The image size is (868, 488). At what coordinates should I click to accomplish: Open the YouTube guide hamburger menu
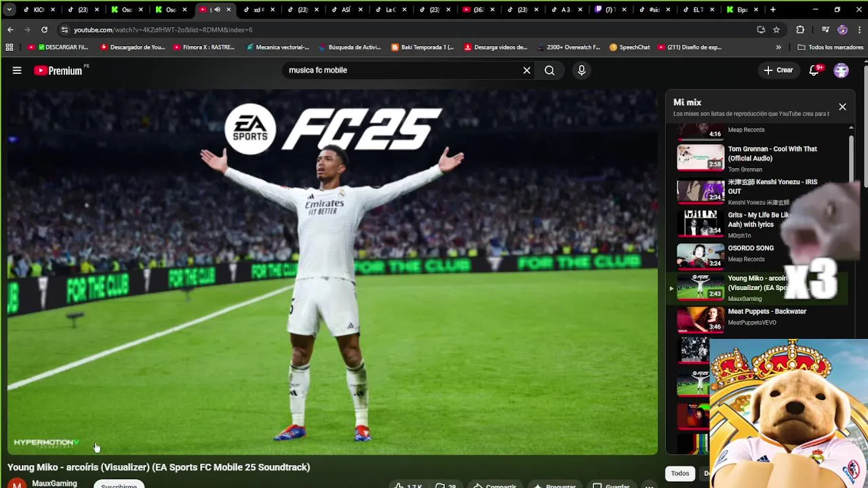pyautogui.click(x=17, y=70)
